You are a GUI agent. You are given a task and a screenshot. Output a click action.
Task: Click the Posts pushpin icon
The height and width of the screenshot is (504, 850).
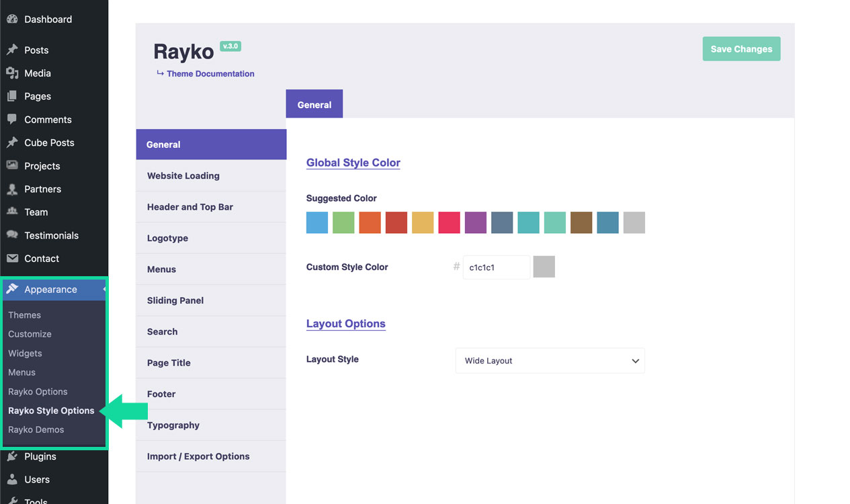tap(12, 50)
